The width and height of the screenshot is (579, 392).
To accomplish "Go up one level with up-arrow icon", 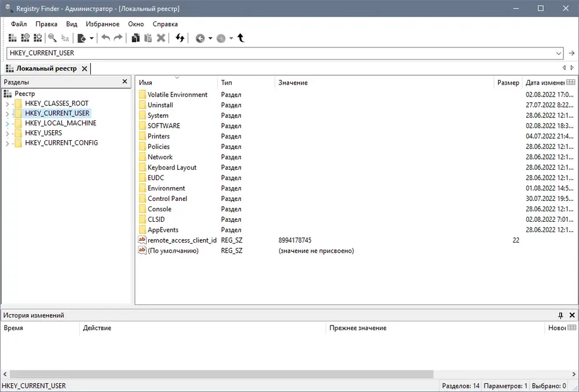I will tap(241, 38).
